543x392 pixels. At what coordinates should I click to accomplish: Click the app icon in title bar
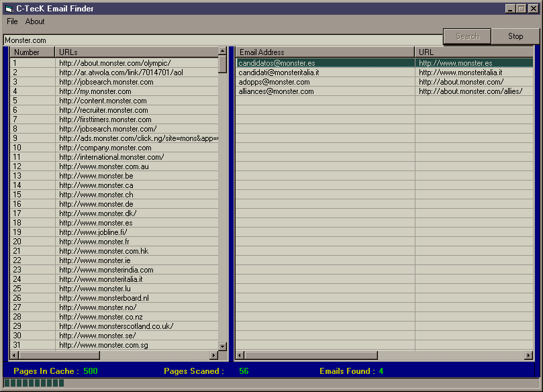[8, 8]
